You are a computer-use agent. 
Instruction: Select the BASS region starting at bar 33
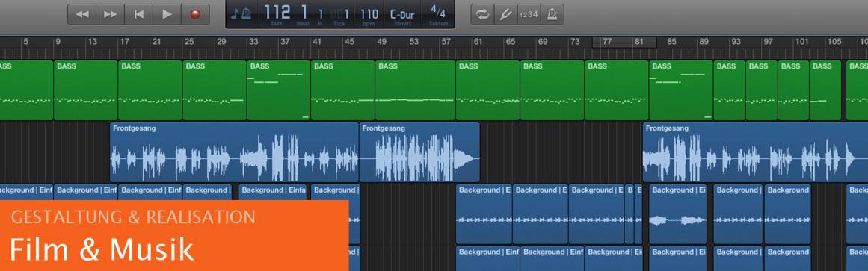pyautogui.click(x=278, y=90)
